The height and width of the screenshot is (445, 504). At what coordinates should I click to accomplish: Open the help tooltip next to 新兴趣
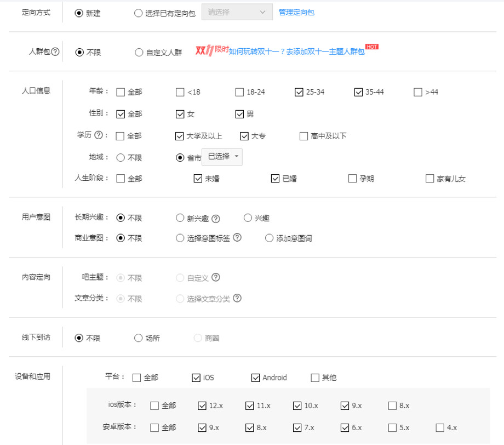[216, 219]
